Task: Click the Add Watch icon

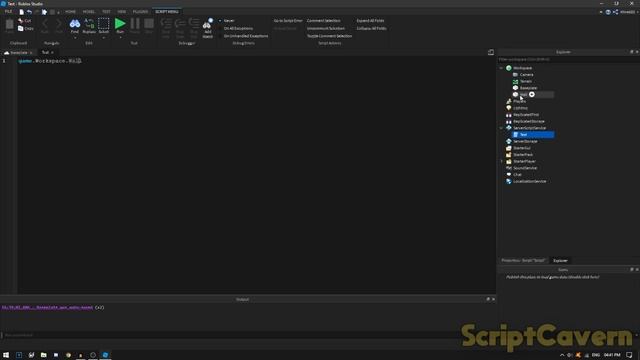Action: coord(207,24)
